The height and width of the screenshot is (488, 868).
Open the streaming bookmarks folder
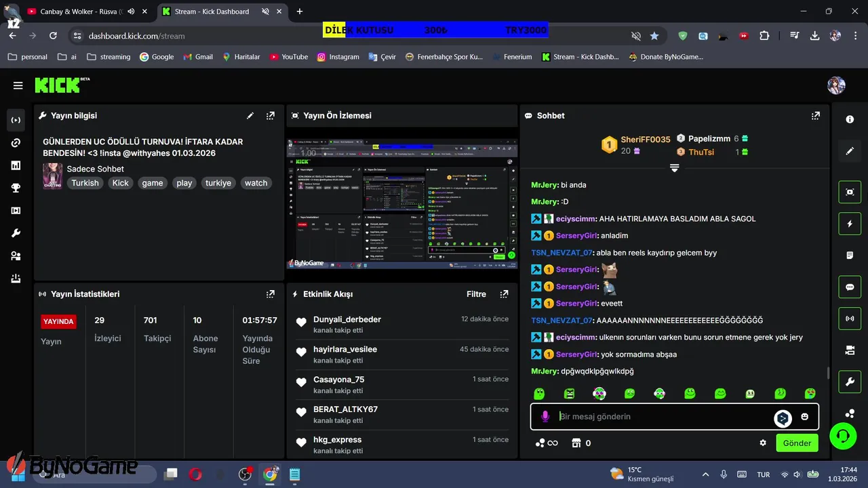coord(108,57)
